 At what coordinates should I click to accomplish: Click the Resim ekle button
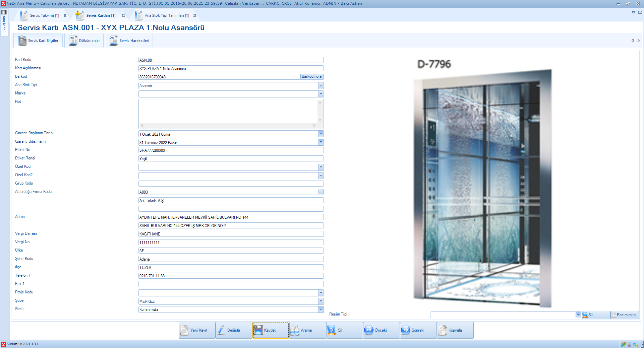point(625,315)
